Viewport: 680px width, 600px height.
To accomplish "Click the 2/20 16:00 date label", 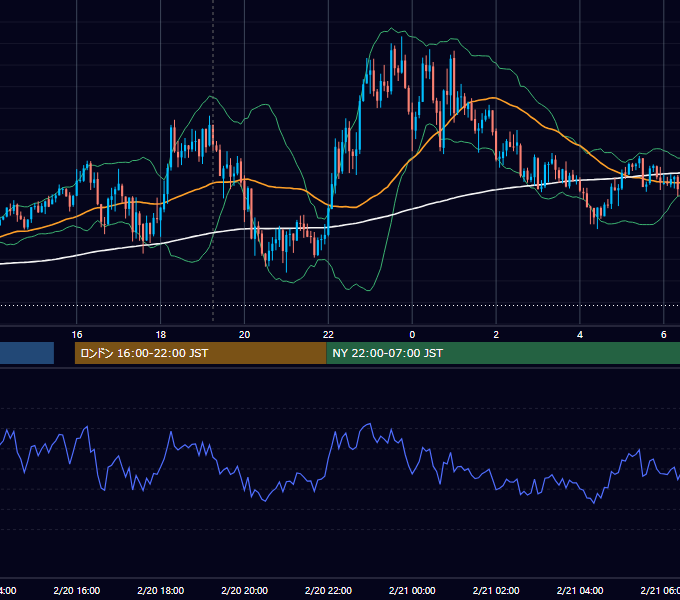I will point(77,590).
